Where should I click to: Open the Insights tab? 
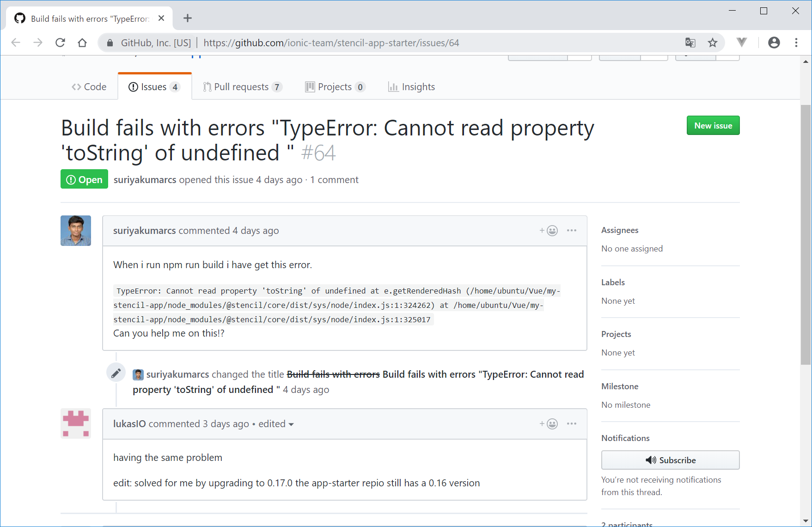(x=411, y=87)
